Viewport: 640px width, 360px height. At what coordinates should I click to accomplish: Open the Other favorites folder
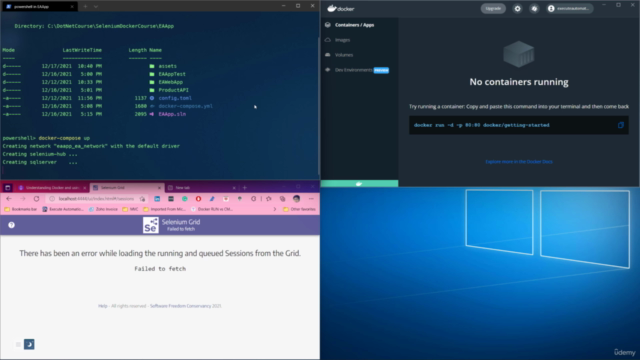[x=299, y=209]
